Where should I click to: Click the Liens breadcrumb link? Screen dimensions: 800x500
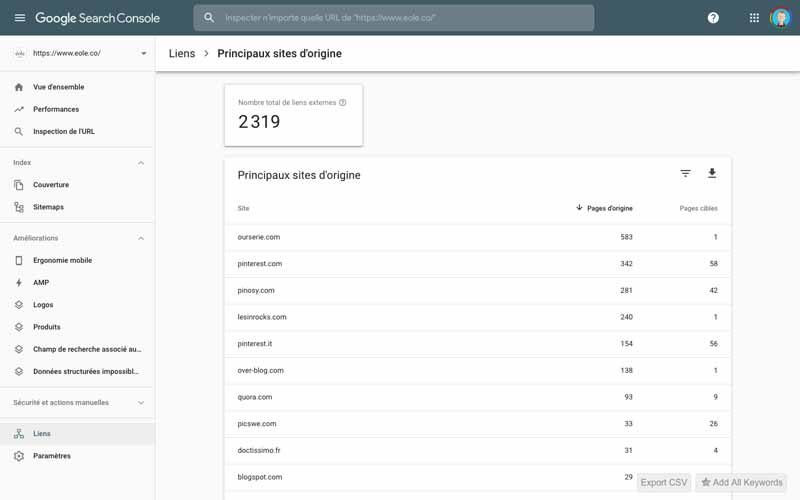(182, 54)
